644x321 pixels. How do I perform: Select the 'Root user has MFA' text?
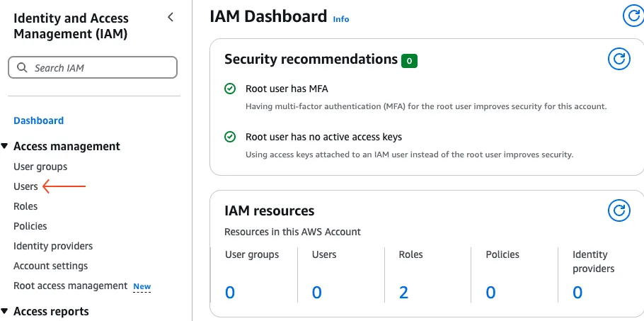(287, 89)
